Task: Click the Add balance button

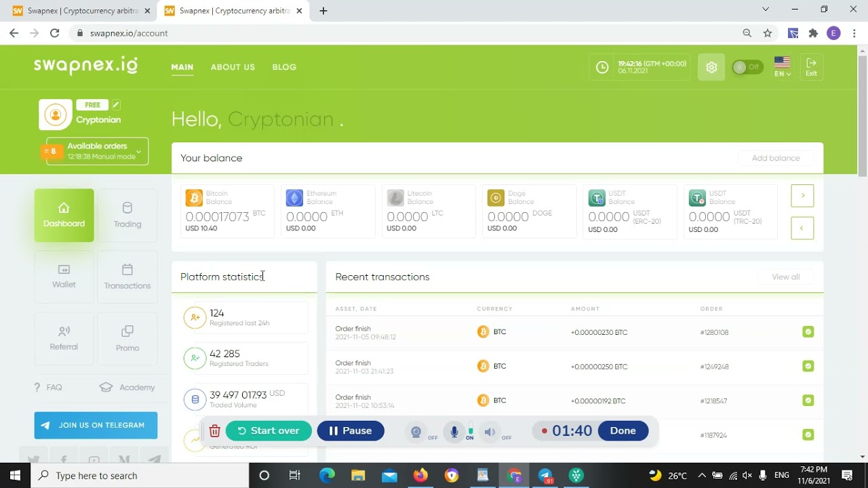Action: [x=776, y=158]
